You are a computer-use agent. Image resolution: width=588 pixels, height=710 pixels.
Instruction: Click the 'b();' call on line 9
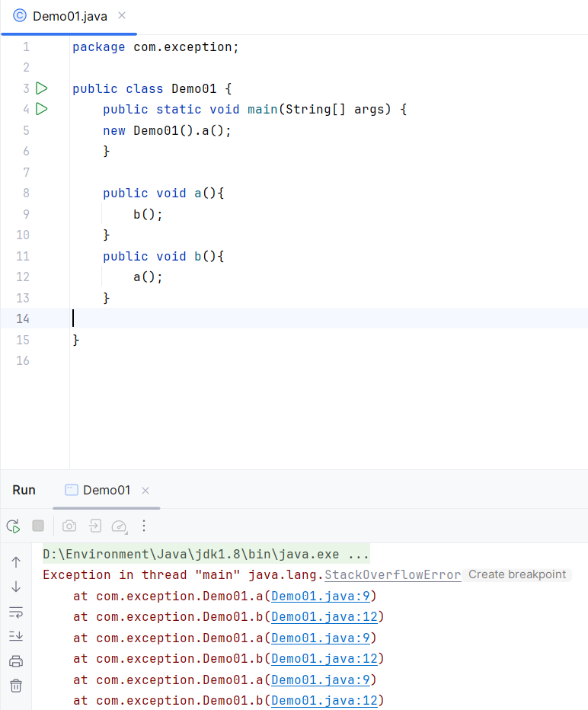click(x=148, y=214)
